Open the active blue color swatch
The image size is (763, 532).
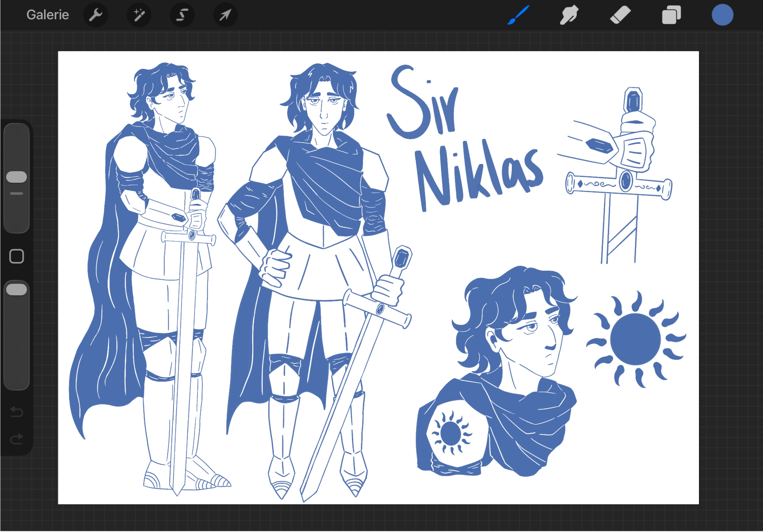(722, 15)
